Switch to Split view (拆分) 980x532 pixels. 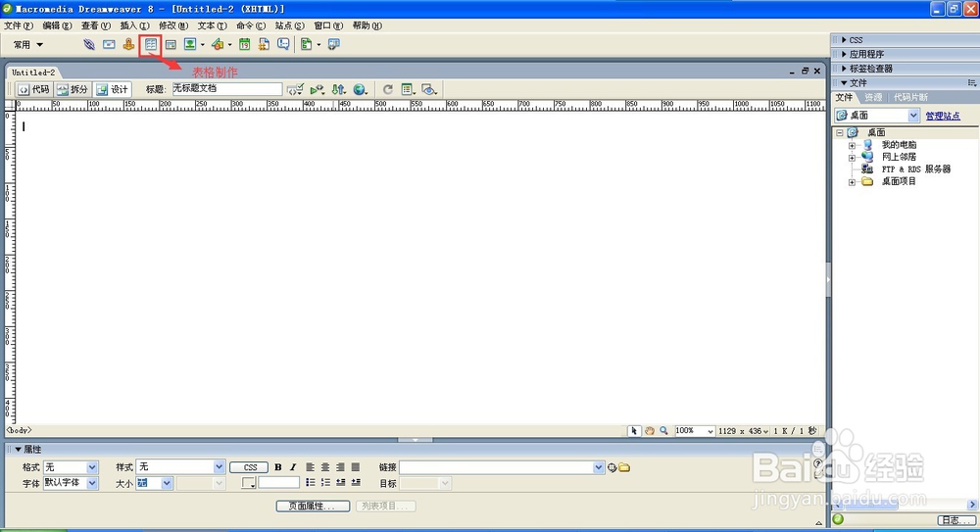pos(73,89)
